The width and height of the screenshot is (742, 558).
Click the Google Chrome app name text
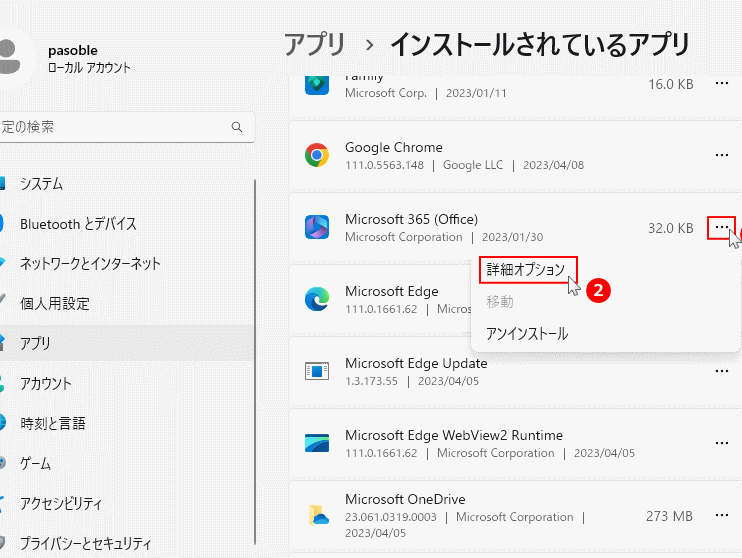click(394, 147)
